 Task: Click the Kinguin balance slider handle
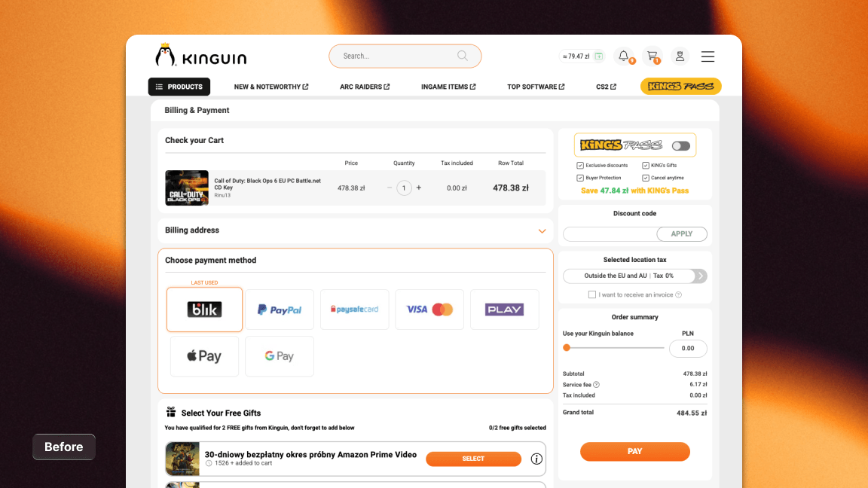pyautogui.click(x=567, y=348)
